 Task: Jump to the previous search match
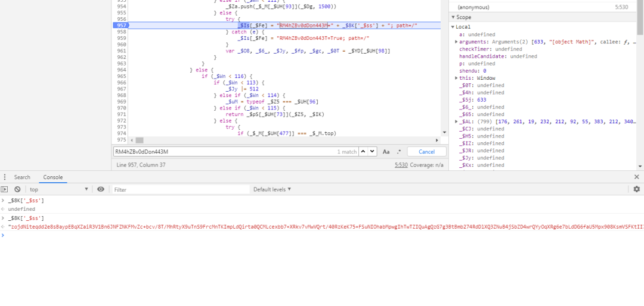[x=363, y=151]
